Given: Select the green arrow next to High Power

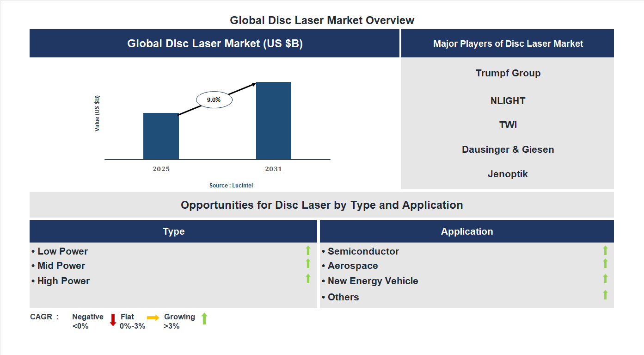Looking at the screenshot, I should click(308, 279).
